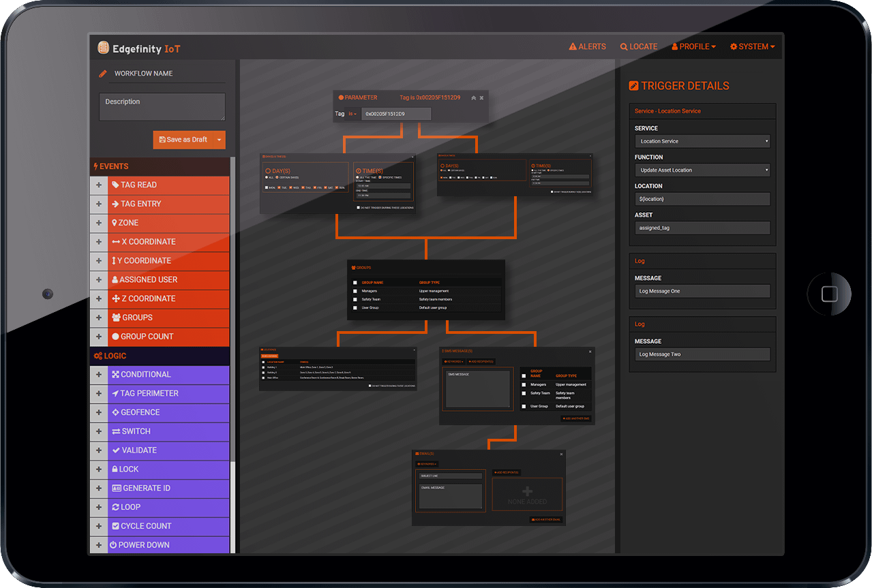
Task: Check Safety Team in SMS Message recipients
Action: click(x=524, y=393)
